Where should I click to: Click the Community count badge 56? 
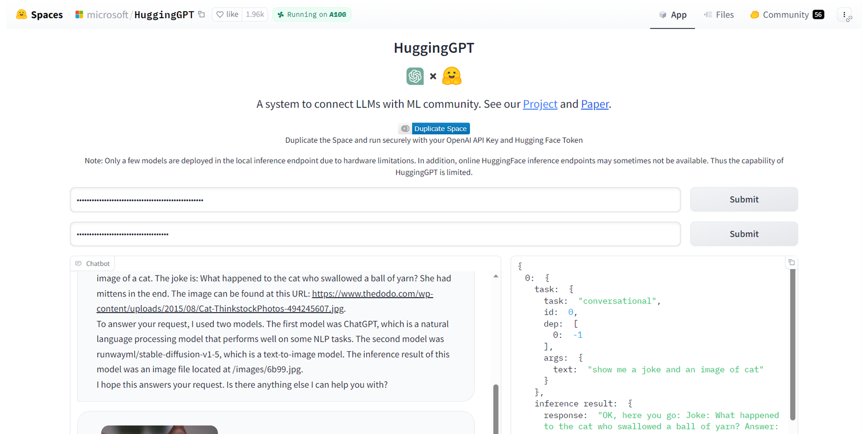click(818, 15)
